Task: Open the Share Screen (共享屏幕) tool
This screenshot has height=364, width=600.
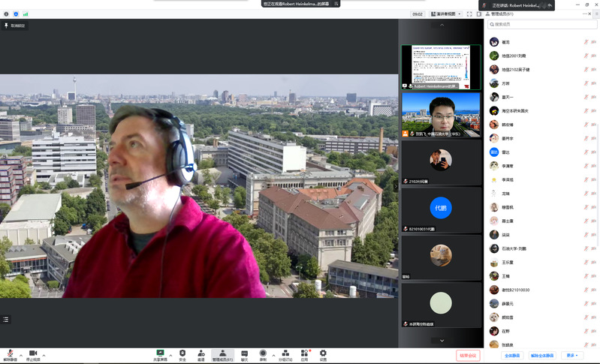Action: click(160, 353)
